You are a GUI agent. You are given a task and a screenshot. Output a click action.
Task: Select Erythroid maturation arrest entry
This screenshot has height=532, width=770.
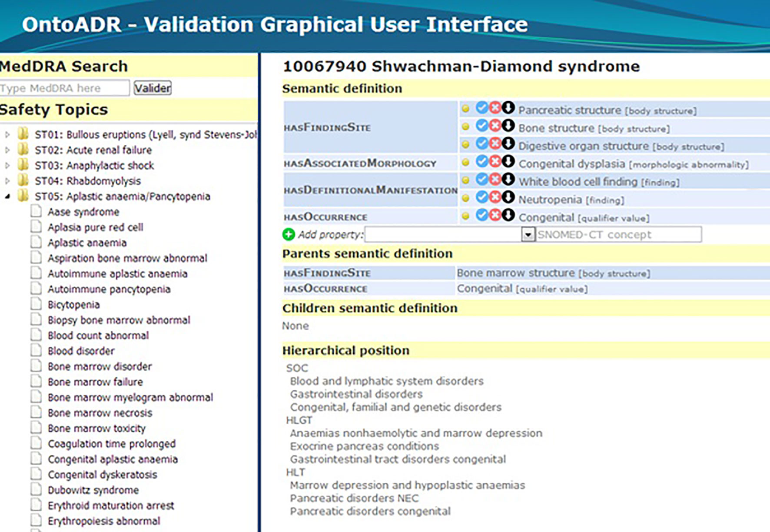111,505
